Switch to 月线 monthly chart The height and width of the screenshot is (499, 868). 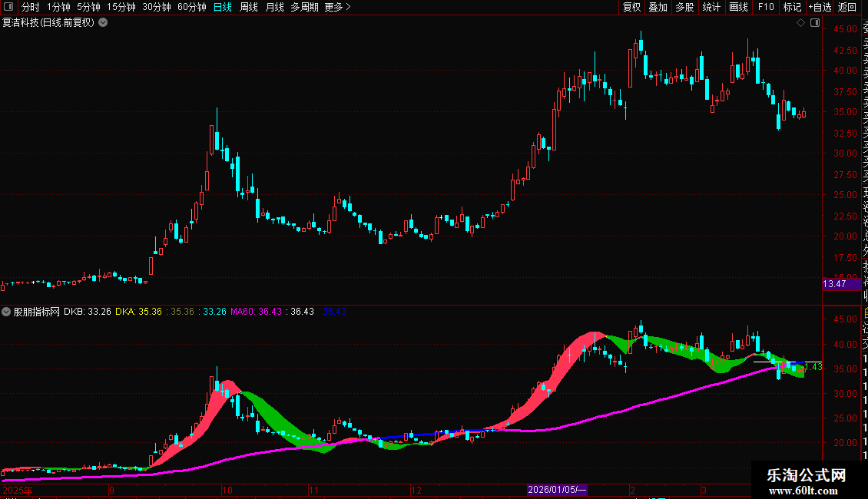[274, 7]
